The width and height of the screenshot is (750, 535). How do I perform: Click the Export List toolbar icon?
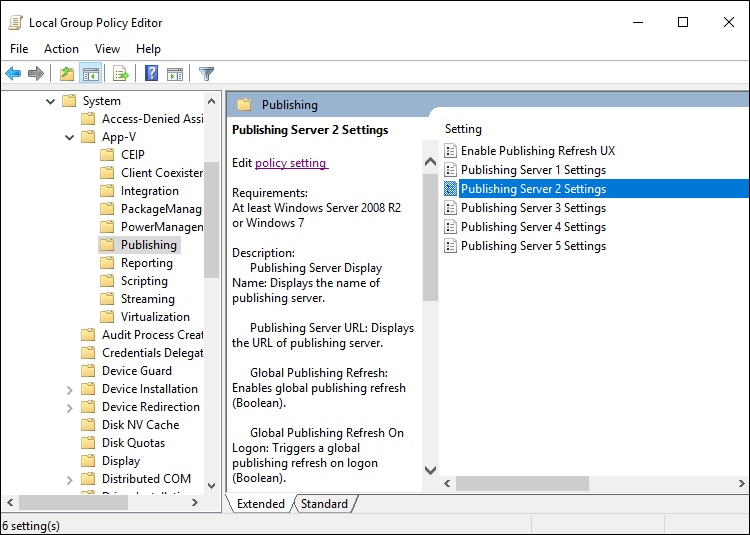[x=121, y=73]
